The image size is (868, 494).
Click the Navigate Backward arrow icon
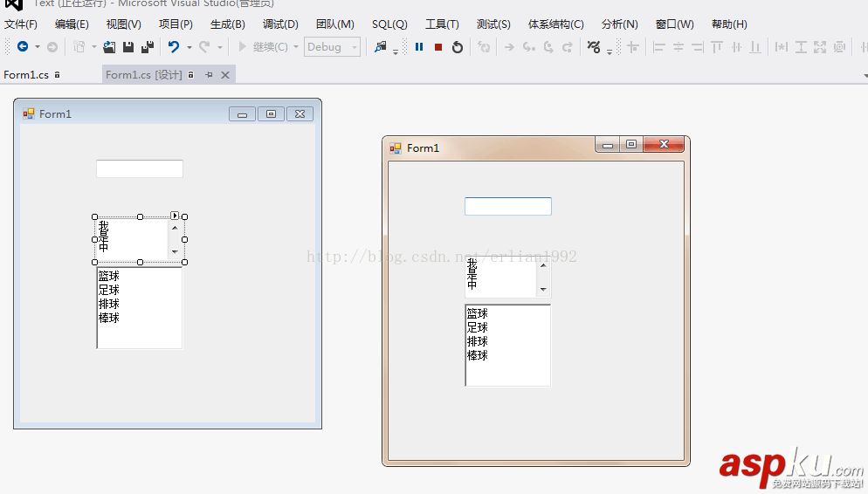[x=23, y=47]
